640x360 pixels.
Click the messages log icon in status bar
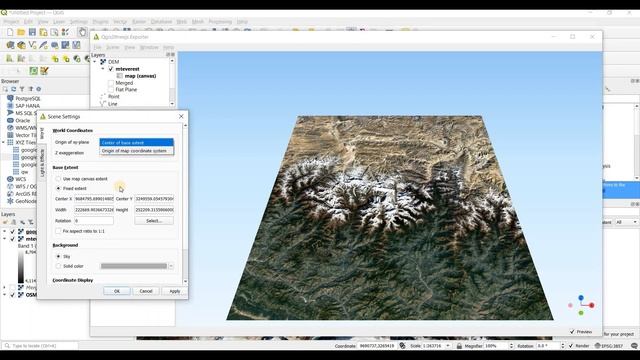coord(634,346)
